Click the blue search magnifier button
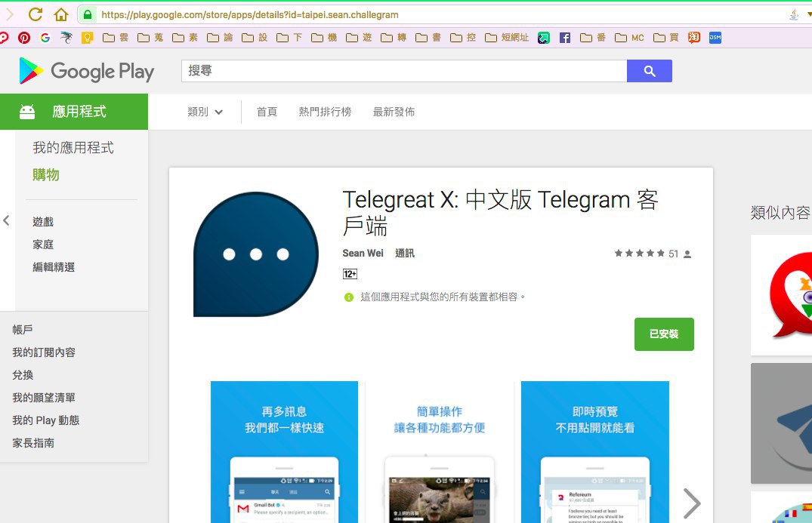Screen dimensions: 812x523 click(x=649, y=71)
